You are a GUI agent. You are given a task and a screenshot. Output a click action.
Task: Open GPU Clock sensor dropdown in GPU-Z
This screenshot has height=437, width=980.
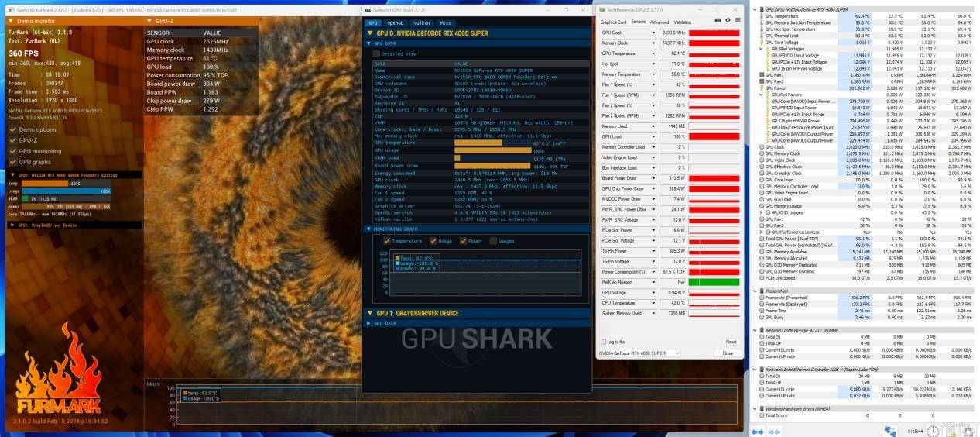point(655,33)
